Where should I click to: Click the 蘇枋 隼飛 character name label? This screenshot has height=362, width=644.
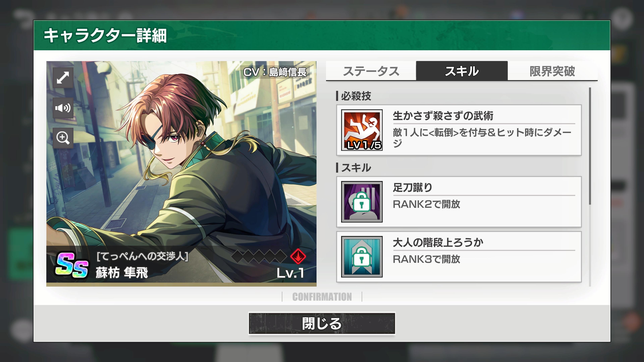pos(122,273)
